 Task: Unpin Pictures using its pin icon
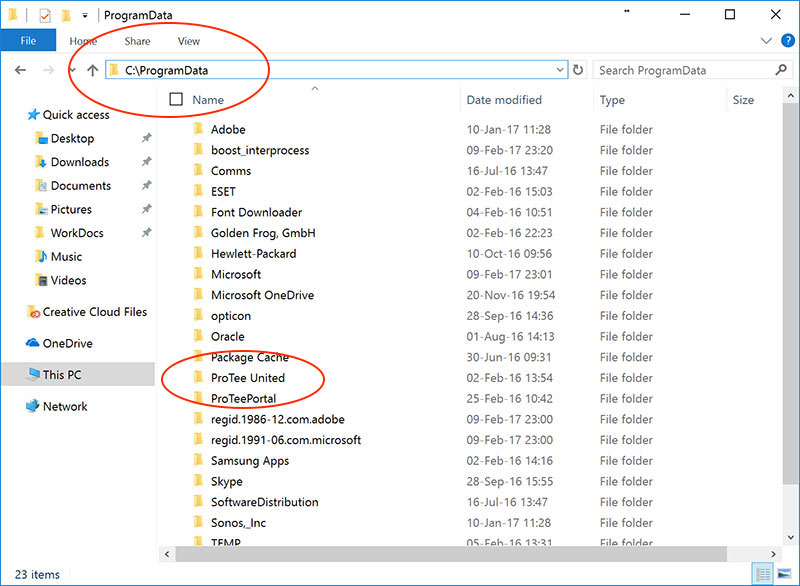click(146, 209)
